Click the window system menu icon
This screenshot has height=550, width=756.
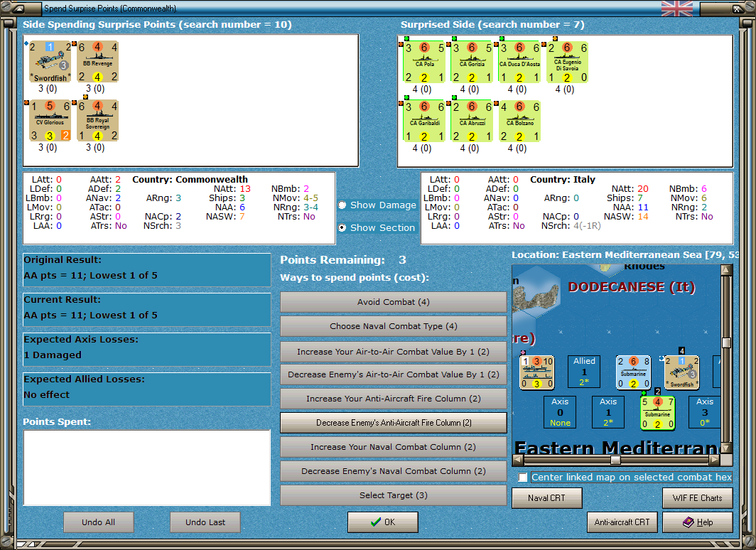(x=19, y=9)
